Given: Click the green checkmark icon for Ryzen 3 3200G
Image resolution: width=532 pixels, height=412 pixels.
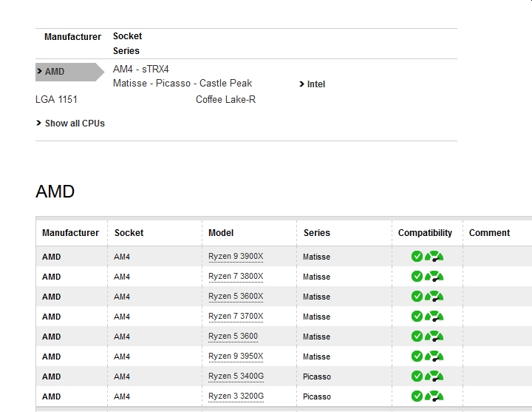Looking at the screenshot, I should point(417,396).
